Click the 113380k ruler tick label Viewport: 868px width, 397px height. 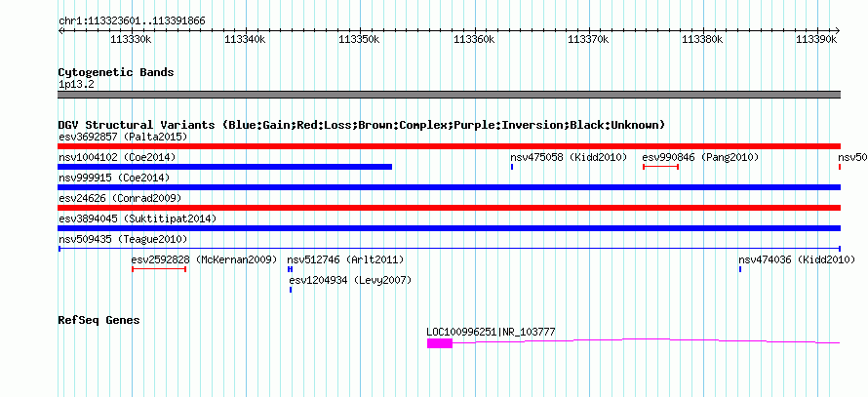point(702,39)
